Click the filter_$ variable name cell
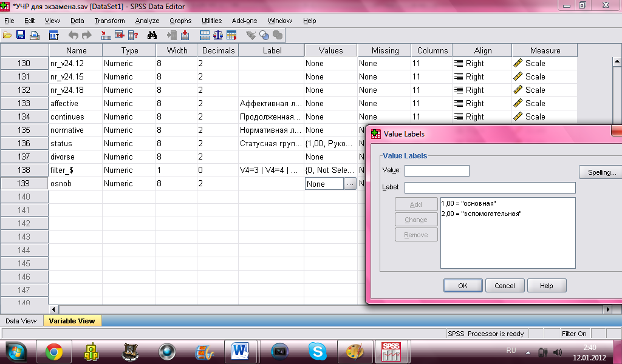 76,170
